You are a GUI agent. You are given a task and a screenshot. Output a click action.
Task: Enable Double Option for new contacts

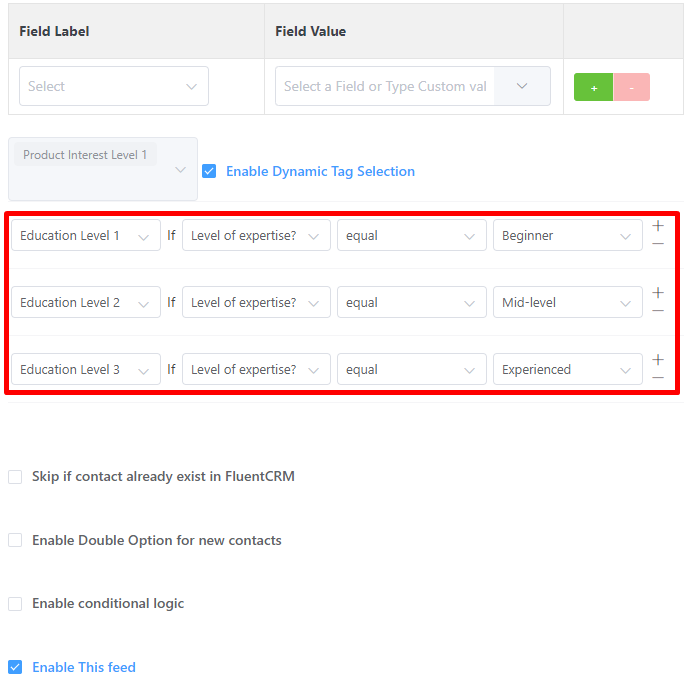[15, 540]
